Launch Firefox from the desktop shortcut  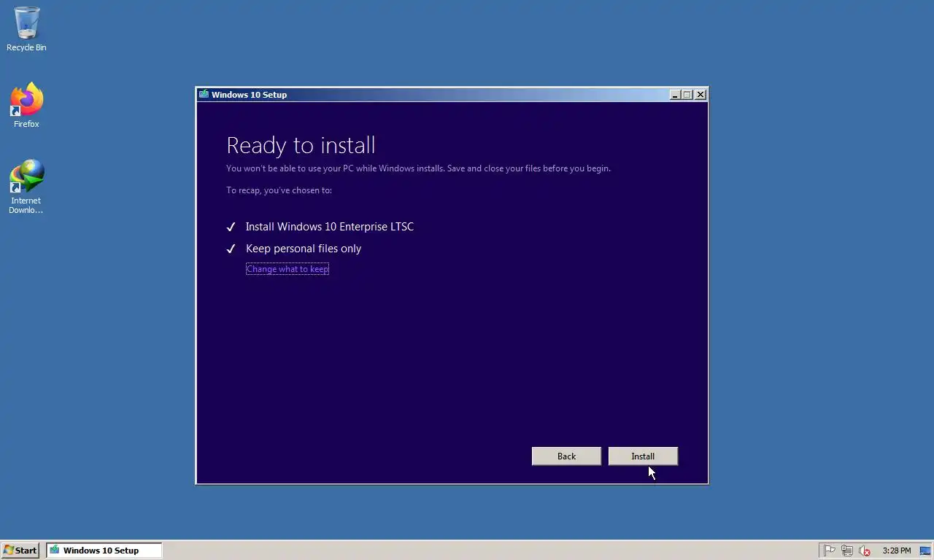pos(26,106)
